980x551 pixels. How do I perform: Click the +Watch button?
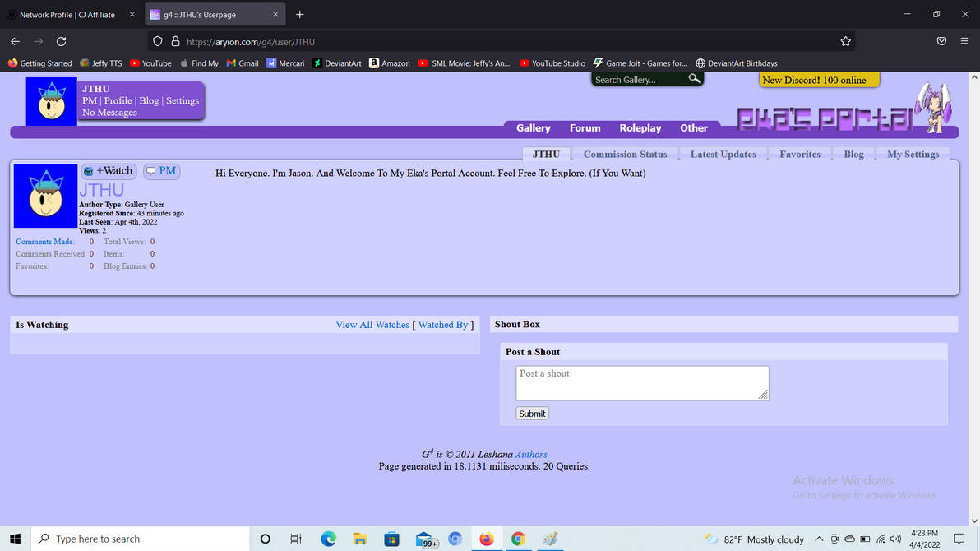[109, 171]
